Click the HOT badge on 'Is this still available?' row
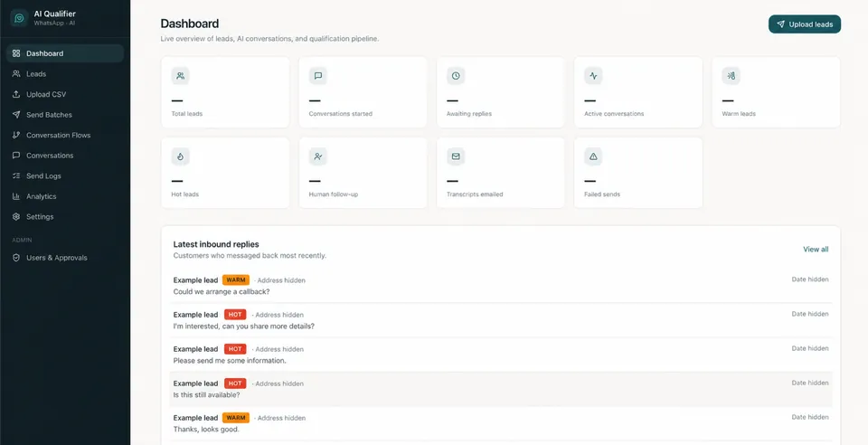 click(235, 383)
